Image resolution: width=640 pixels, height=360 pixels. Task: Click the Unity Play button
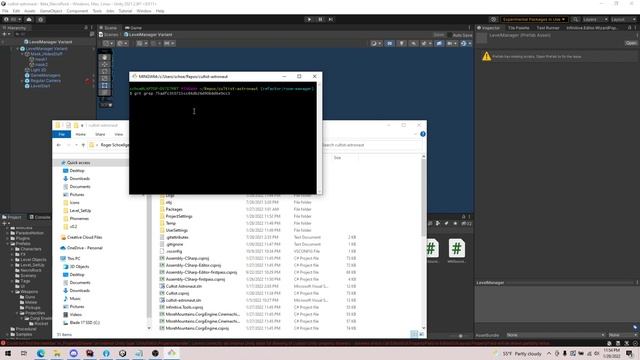309,19
